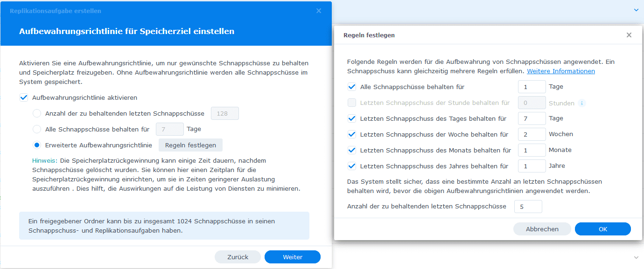This screenshot has height=269, width=644.
Task: Toggle Aufbewahrungsrichtlinie aktivieren checkbox
Action: click(23, 98)
